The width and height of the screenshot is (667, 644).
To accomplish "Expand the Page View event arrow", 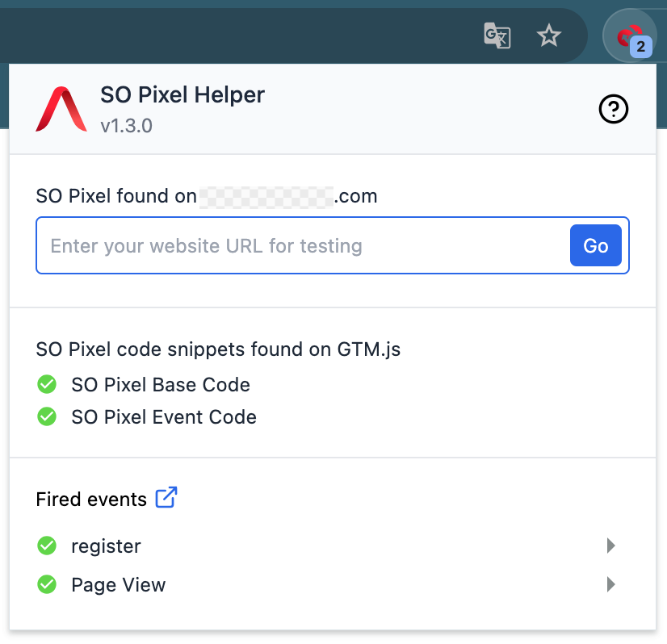I will tap(611, 585).
